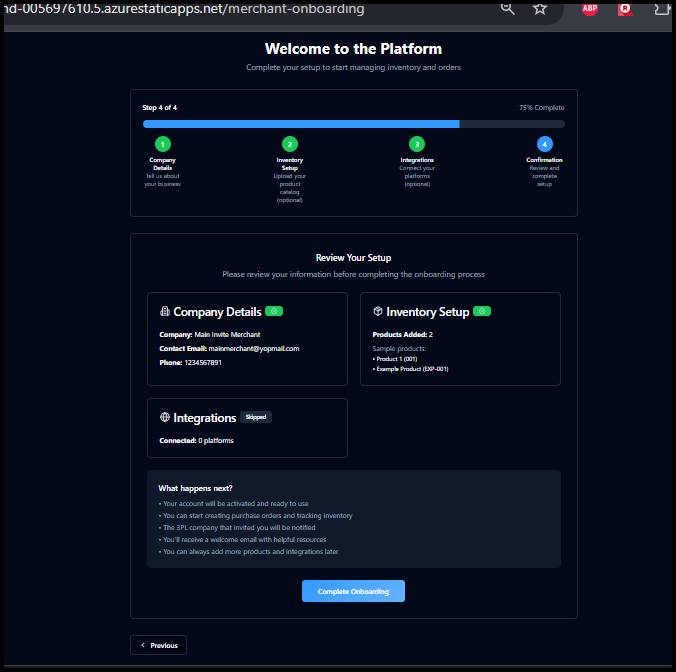The height and width of the screenshot is (672, 676).
Task: Open the ABP extension icon
Action: tap(590, 9)
